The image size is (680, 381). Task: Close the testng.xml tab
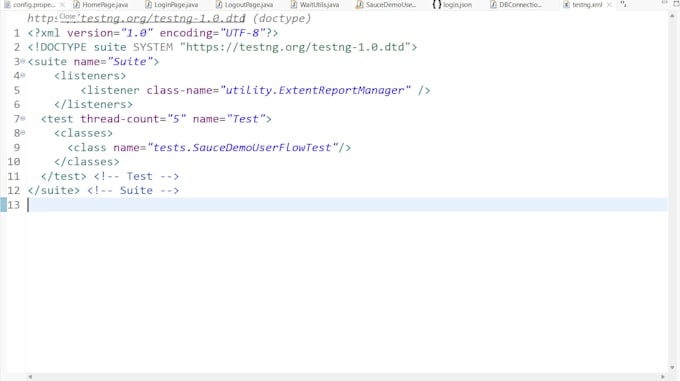(609, 5)
